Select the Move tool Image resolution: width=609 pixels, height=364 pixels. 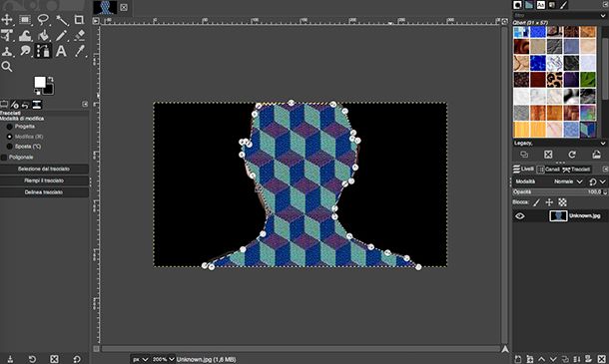coord(7,19)
